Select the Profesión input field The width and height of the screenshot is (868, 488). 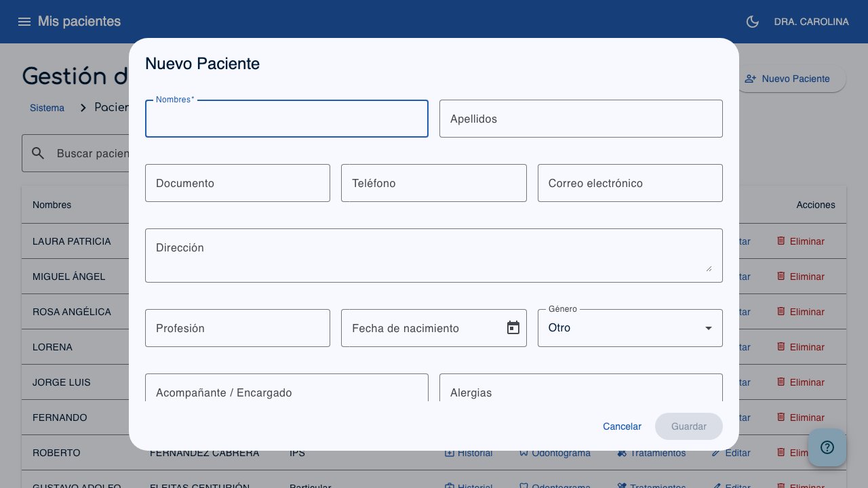[237, 328]
